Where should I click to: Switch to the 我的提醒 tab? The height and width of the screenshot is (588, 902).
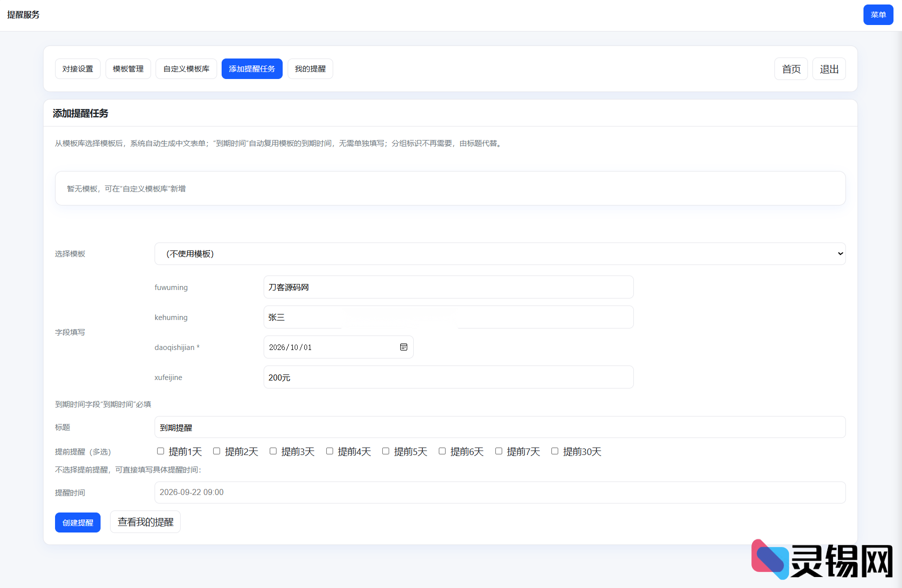click(x=310, y=68)
